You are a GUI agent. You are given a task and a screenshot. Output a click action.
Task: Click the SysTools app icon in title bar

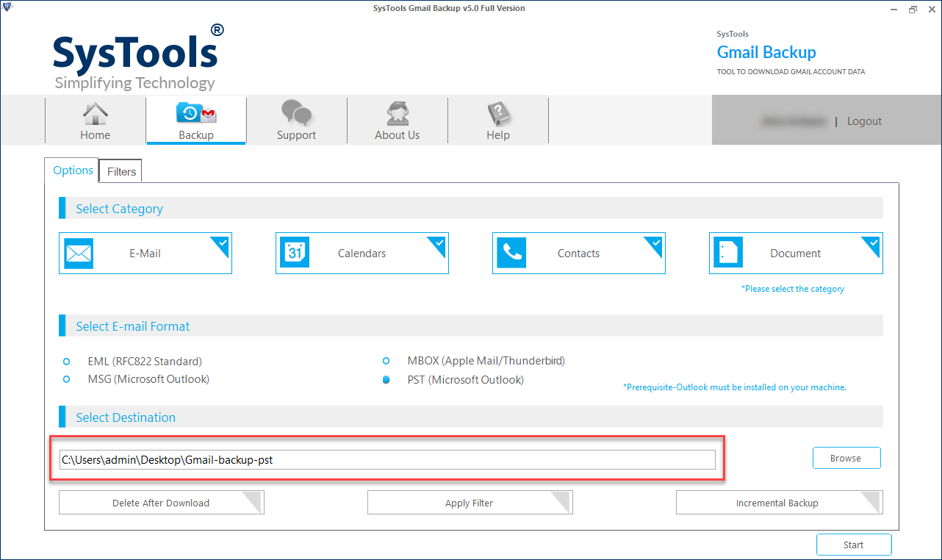coord(7,8)
